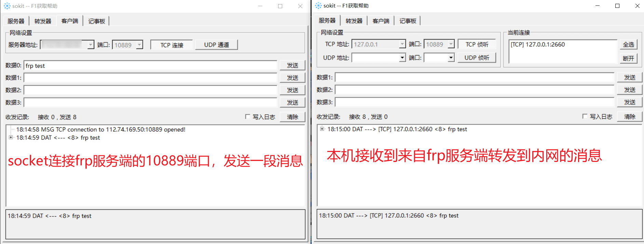Click left window detail text 18:14:59 DAT
644x244 pixels.
point(50,216)
